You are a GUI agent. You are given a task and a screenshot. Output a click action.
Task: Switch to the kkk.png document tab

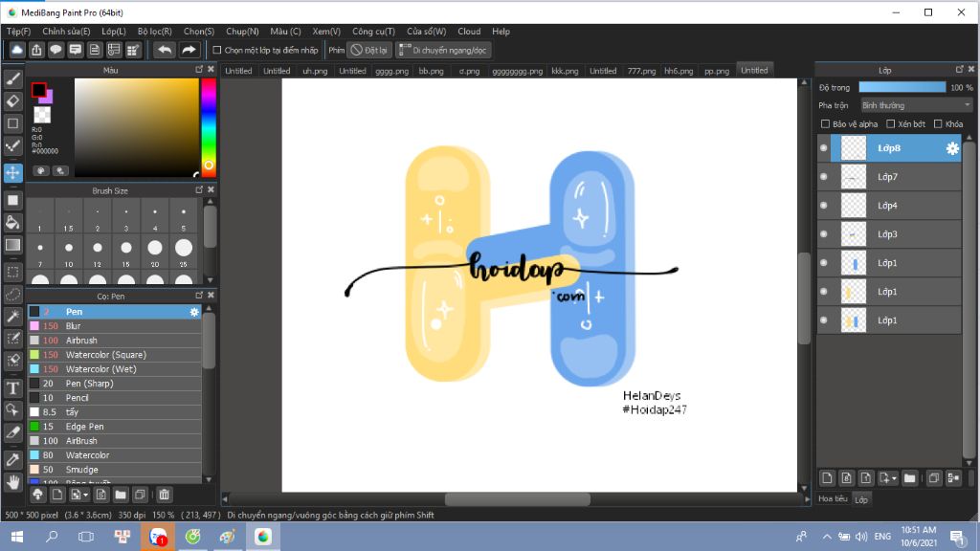click(x=565, y=71)
